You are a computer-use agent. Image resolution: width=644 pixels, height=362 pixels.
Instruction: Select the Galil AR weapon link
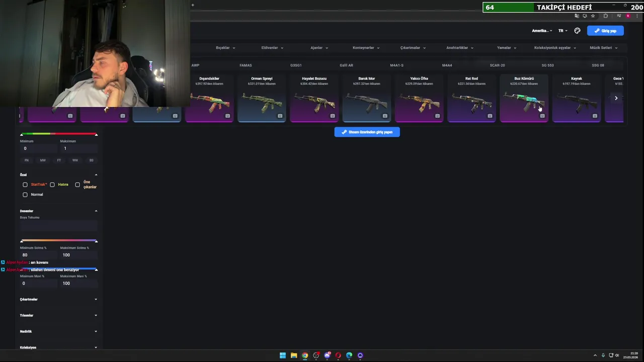pos(346,65)
